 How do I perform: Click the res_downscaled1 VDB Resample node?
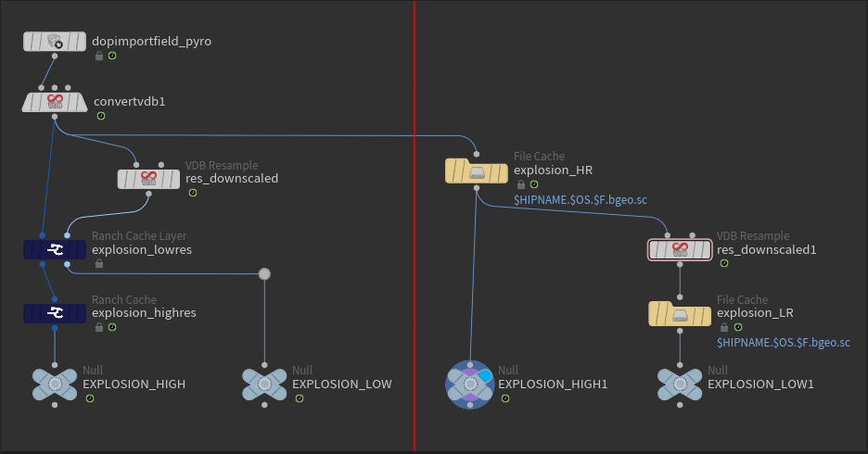point(680,250)
